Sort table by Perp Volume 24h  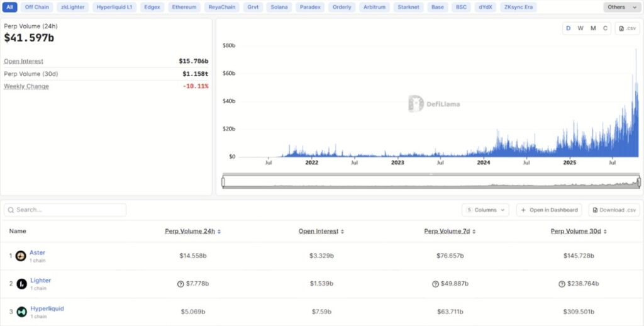192,231
